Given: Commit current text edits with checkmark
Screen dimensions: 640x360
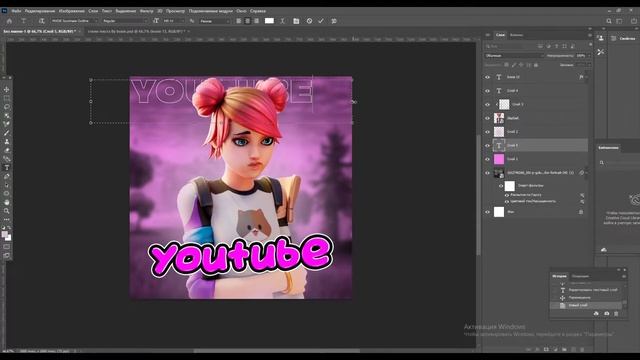Looking at the screenshot, I should (321, 21).
